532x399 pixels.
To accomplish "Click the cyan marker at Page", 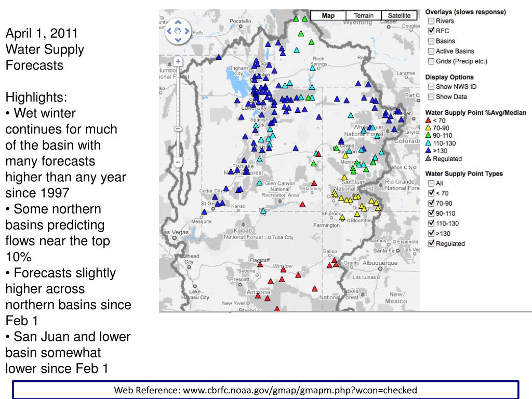I will pyautogui.click(x=263, y=211).
